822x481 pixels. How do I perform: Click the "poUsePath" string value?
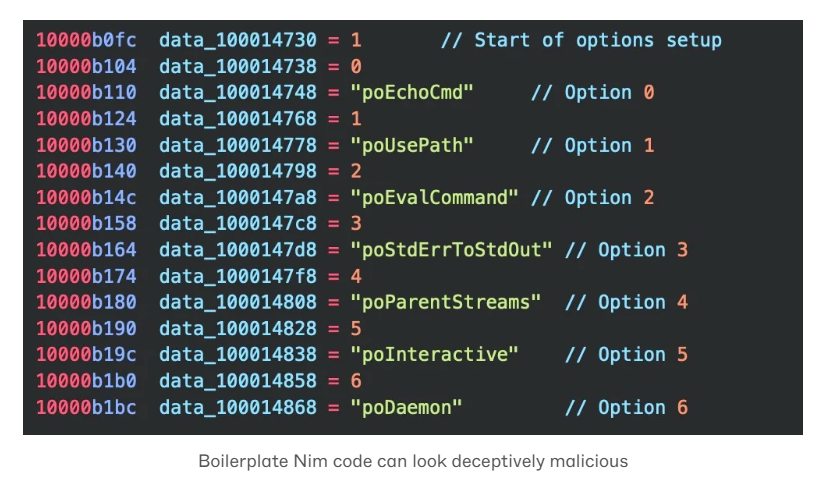pos(412,145)
